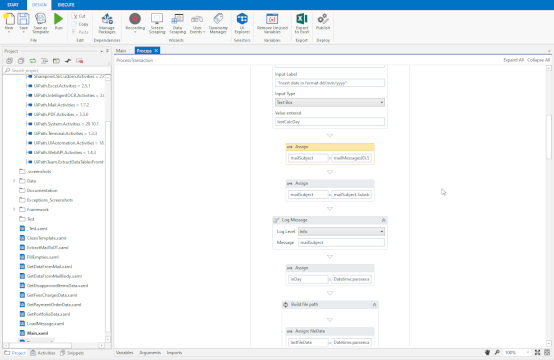This screenshot has height=360, width=554.
Task: Click the Search project field
Action: coord(57,70)
